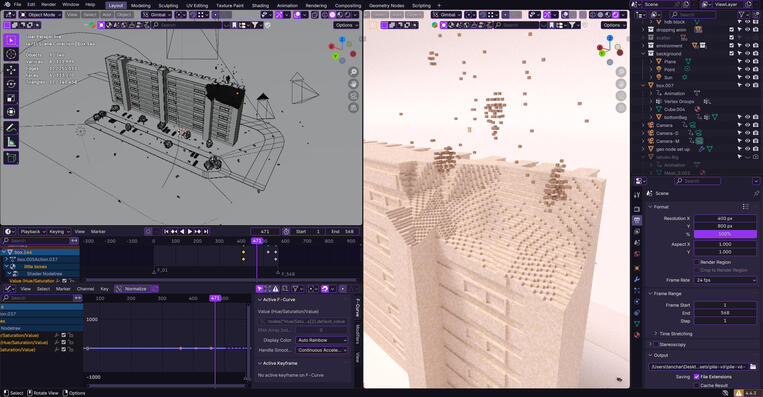Open the Render properties tab icon
The height and width of the screenshot is (397, 763).
coord(637,209)
